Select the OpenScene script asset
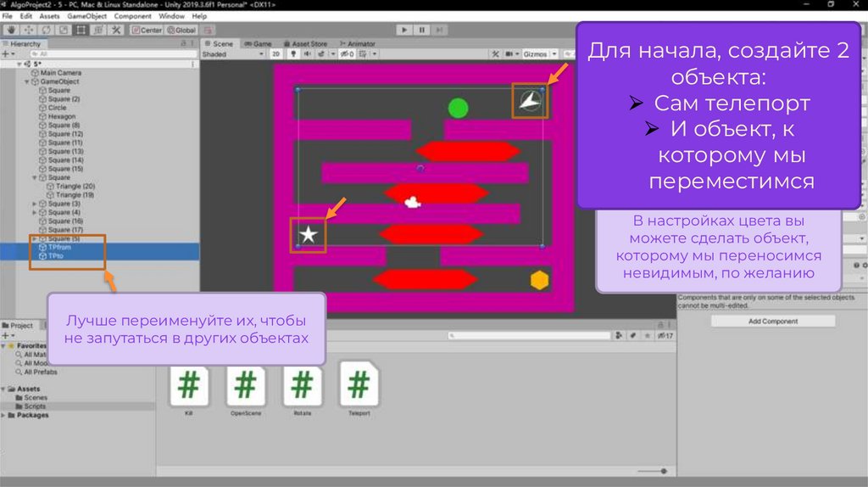868x487 pixels. click(246, 389)
